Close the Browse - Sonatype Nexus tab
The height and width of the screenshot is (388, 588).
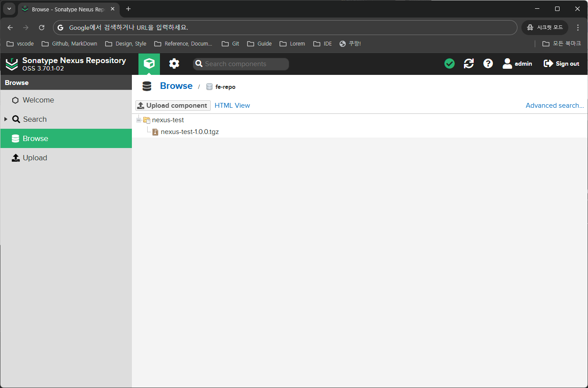click(113, 9)
